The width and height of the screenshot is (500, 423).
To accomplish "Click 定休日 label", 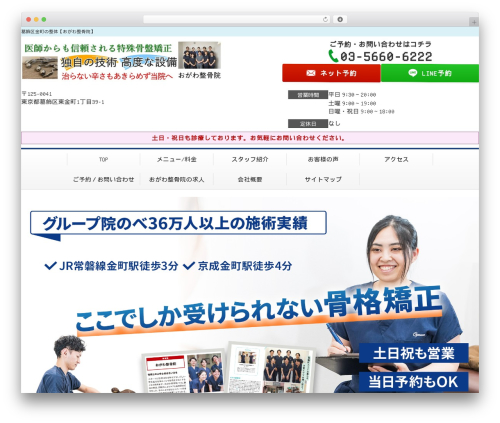I will coord(308,124).
